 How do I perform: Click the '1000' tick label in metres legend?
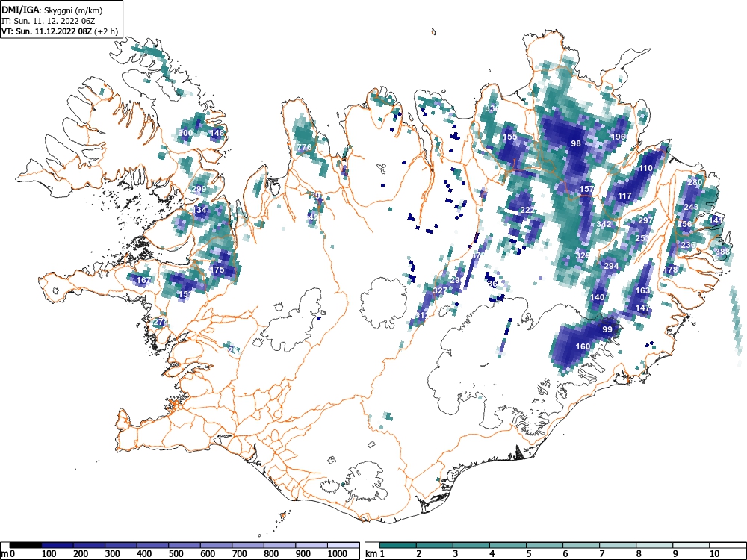(338, 554)
